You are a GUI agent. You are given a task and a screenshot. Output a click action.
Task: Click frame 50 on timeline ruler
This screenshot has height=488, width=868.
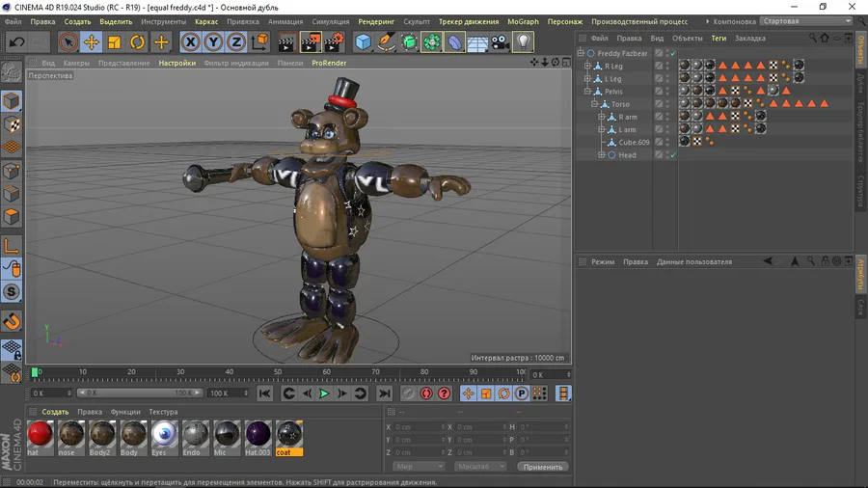278,373
